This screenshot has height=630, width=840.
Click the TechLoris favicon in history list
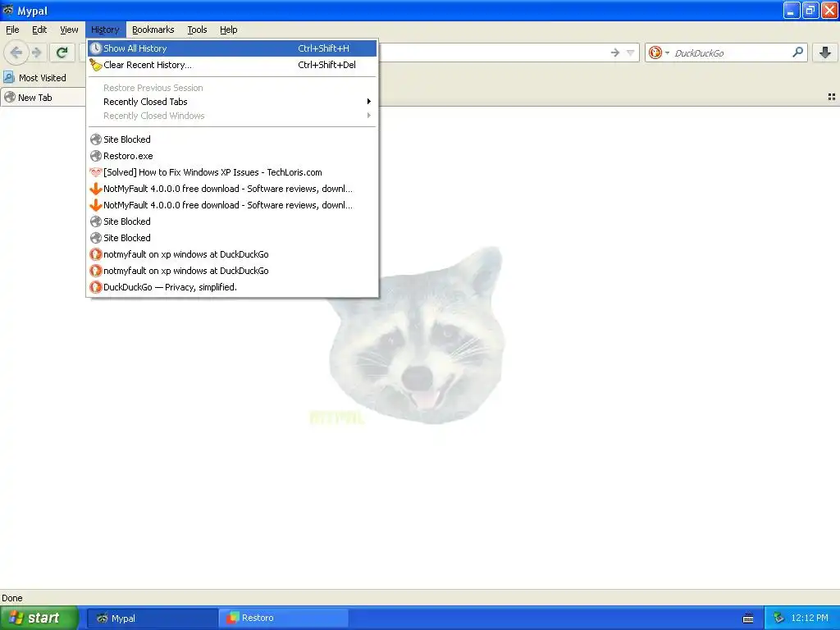(96, 172)
